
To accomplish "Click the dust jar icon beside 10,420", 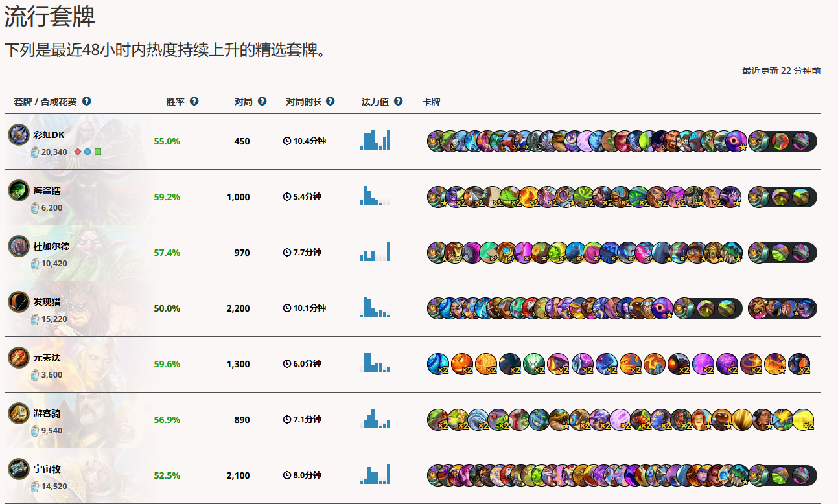I will (35, 263).
